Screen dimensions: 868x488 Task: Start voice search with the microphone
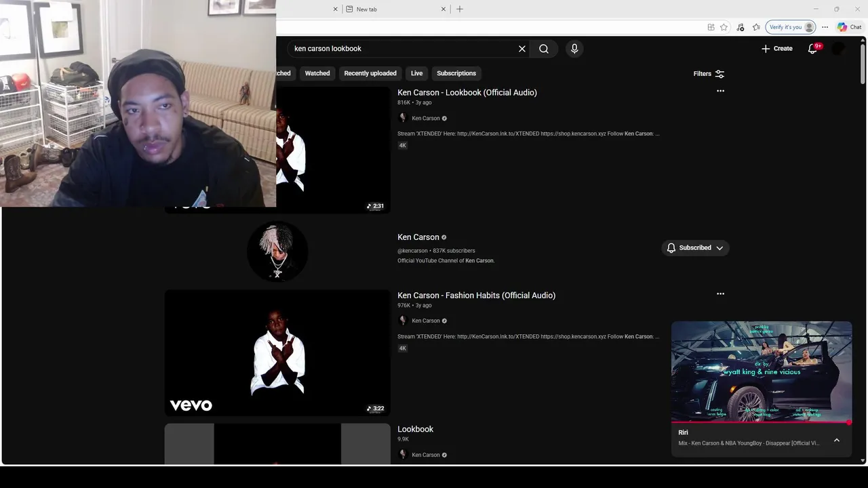[x=574, y=49]
